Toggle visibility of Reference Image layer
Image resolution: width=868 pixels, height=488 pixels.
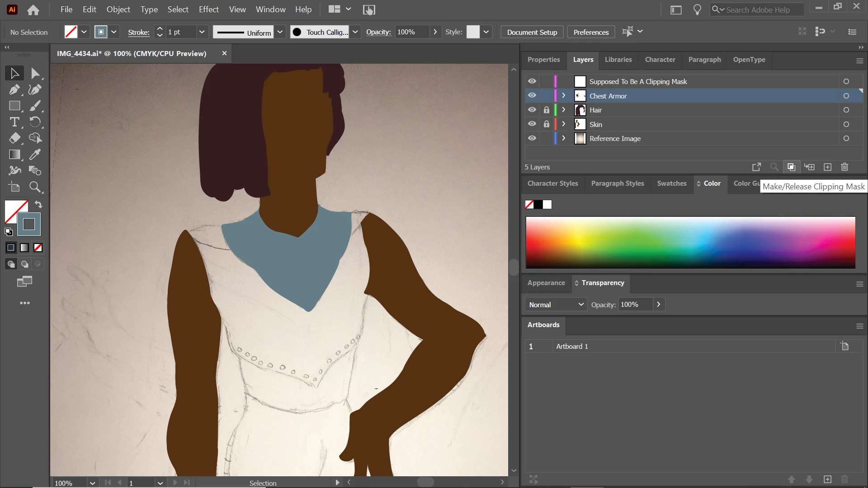pos(532,138)
